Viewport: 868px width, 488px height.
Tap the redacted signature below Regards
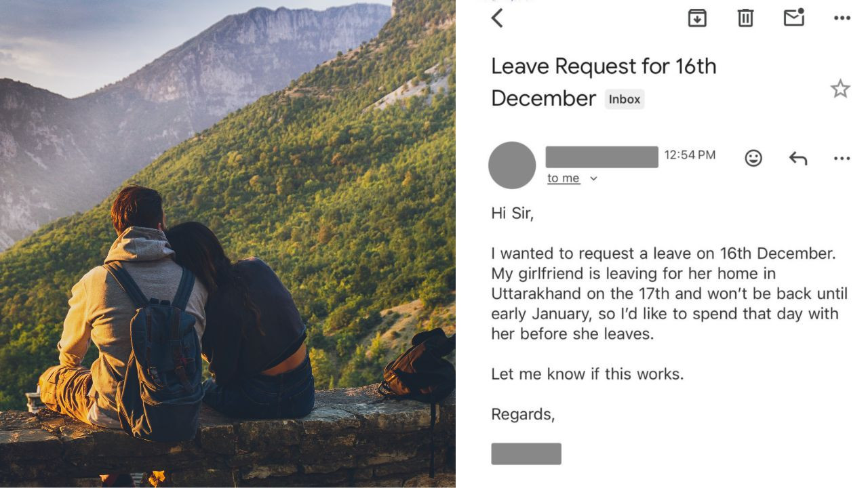(526, 453)
